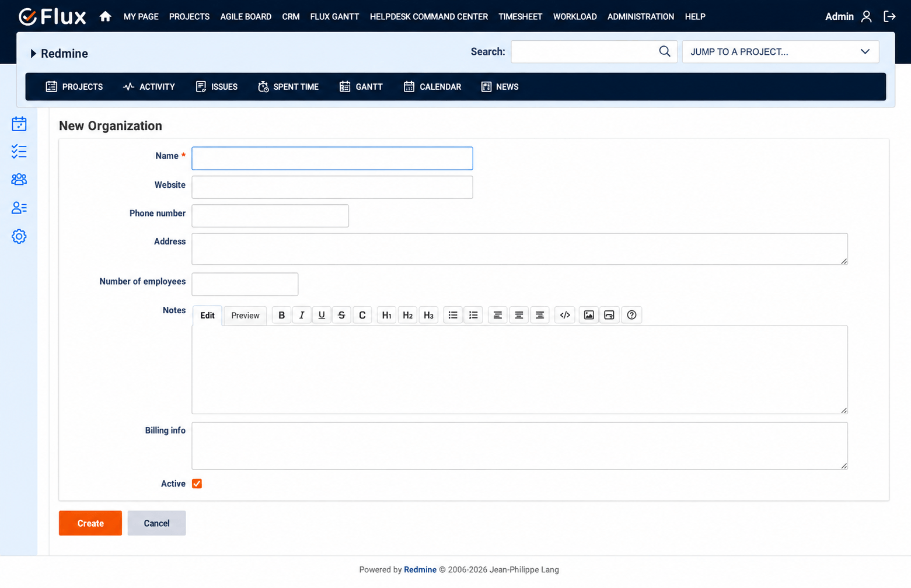
Task: Apply italic formatting in Notes toolbar
Action: pyautogui.click(x=302, y=315)
